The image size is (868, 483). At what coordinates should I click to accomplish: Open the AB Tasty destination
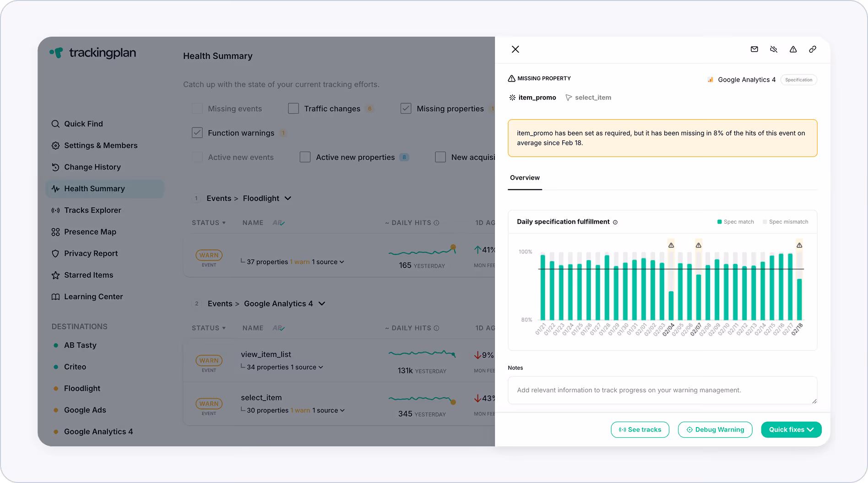[x=80, y=345]
